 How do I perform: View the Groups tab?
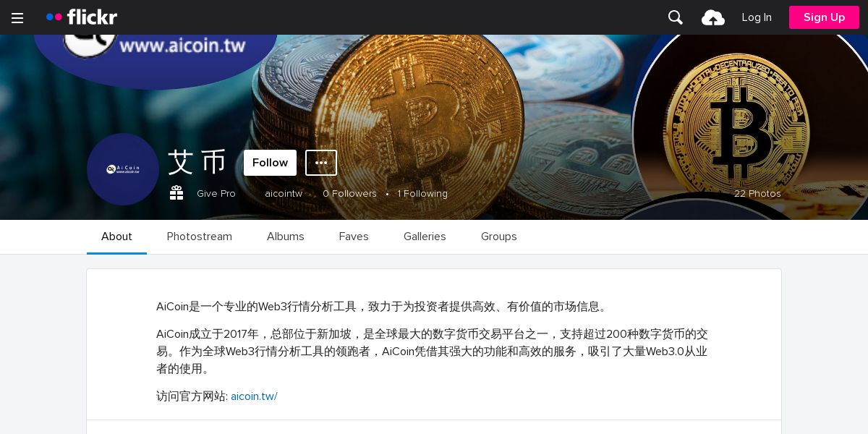[499, 237]
